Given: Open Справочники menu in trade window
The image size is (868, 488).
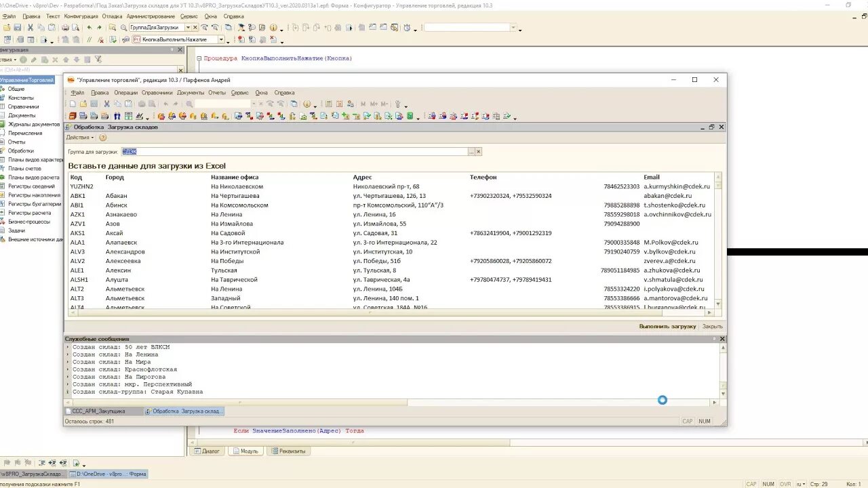Looking at the screenshot, I should tap(157, 93).
